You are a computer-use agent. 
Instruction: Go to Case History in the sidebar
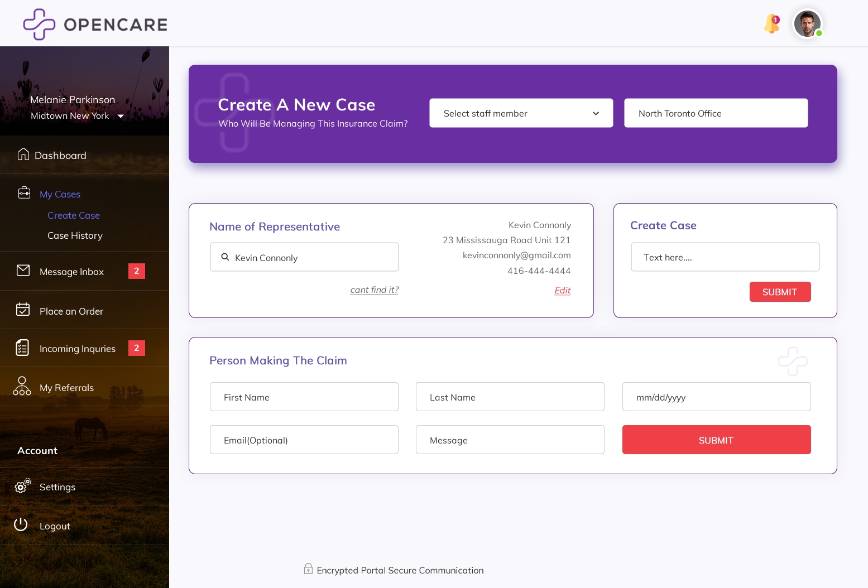[75, 235]
